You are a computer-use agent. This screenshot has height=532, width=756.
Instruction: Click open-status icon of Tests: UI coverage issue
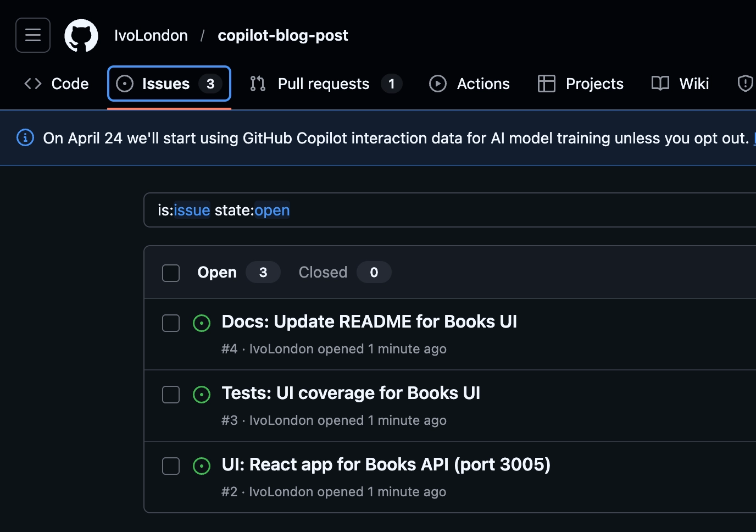[202, 395]
